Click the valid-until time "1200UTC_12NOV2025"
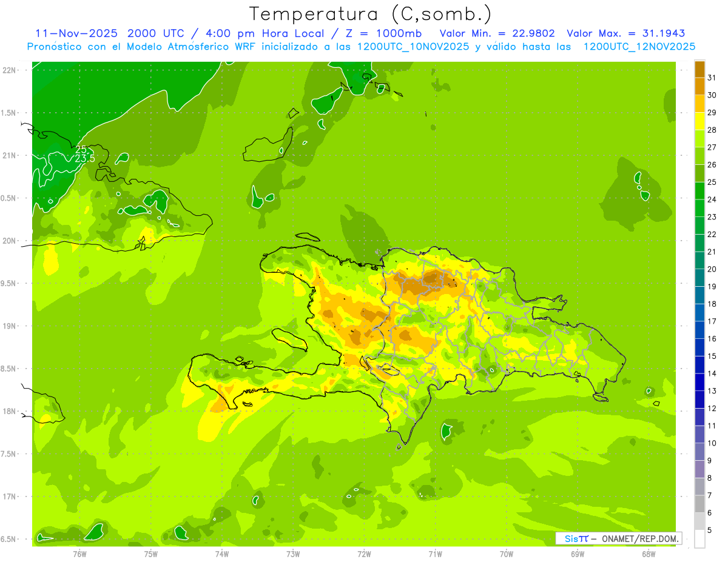Image resolution: width=728 pixels, height=562 pixels. tap(639, 47)
